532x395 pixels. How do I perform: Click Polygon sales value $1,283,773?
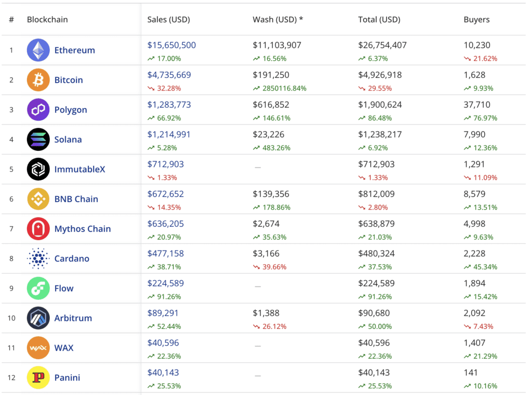[169, 105]
